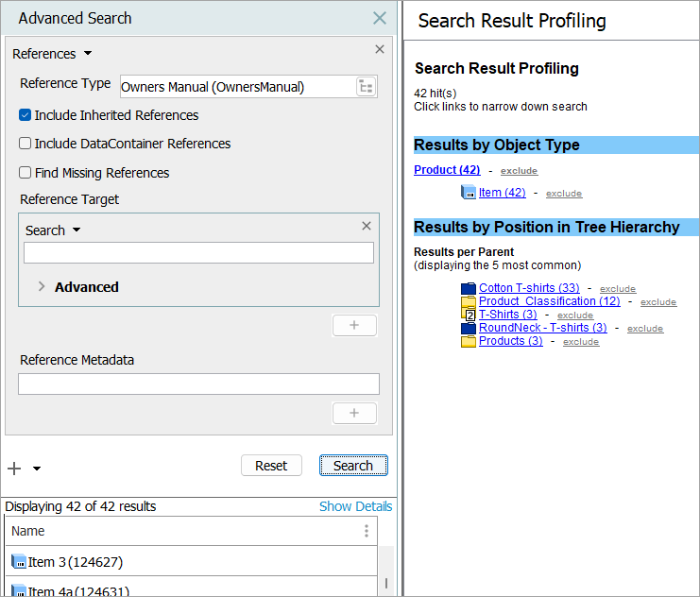700x597 pixels.
Task: Remove the Reference Target search box
Action: 367,226
